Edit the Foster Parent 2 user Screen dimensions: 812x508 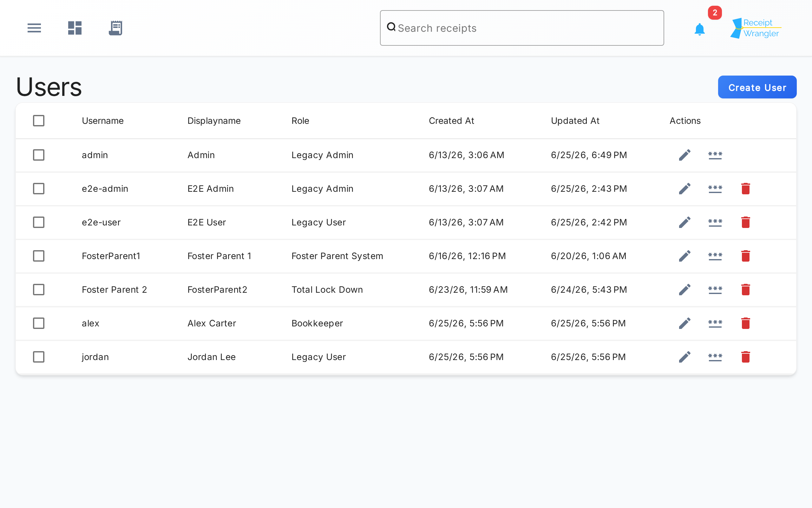click(684, 289)
